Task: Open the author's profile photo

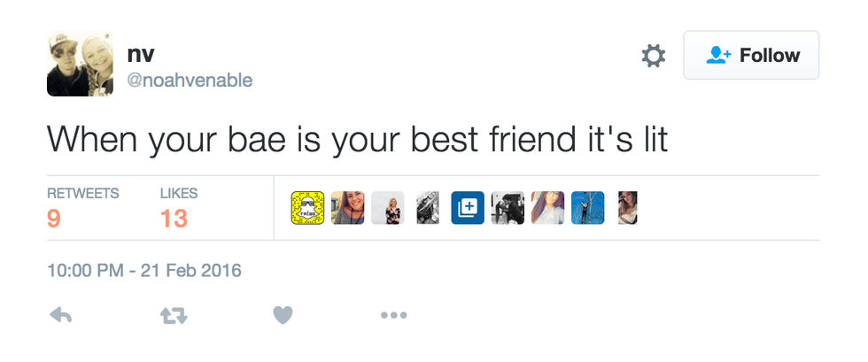Action: 80,64
